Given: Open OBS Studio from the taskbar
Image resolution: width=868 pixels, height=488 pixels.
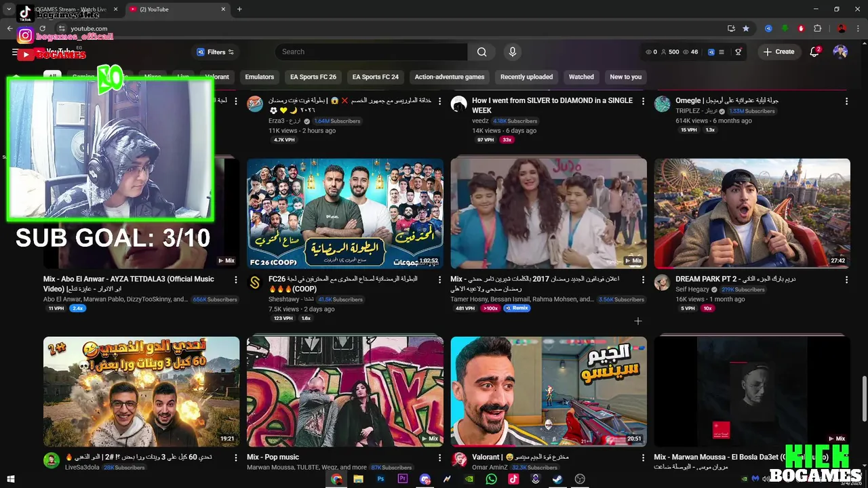Looking at the screenshot, I should click(580, 479).
